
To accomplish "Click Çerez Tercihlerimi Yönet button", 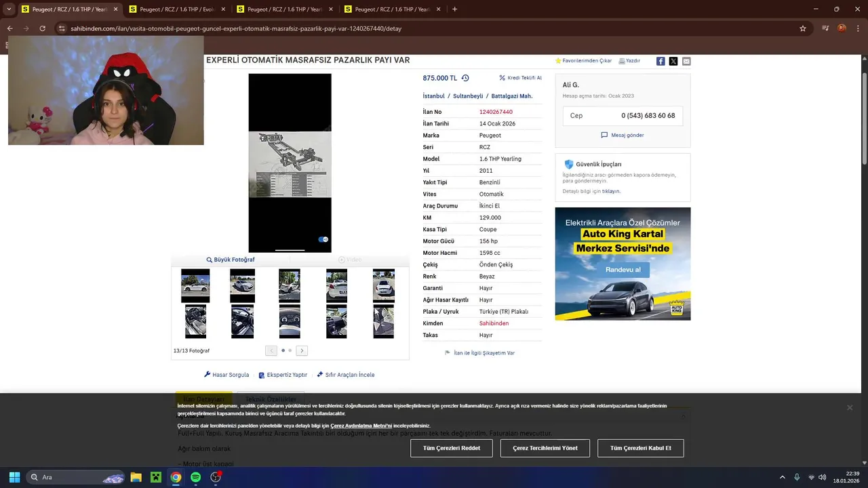I will click(545, 448).
